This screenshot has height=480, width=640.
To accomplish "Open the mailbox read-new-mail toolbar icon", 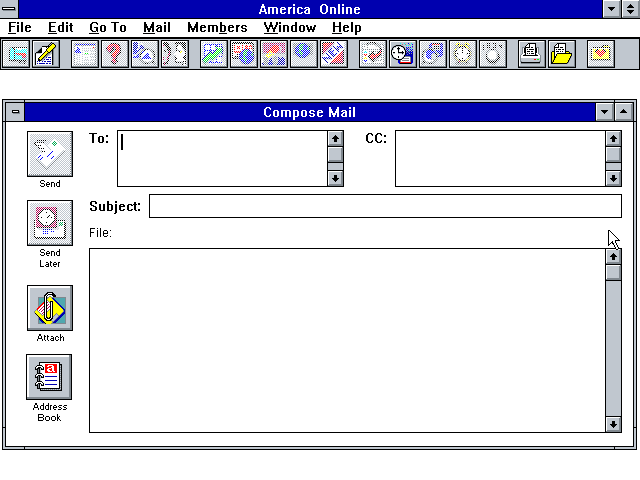I will [x=16, y=54].
